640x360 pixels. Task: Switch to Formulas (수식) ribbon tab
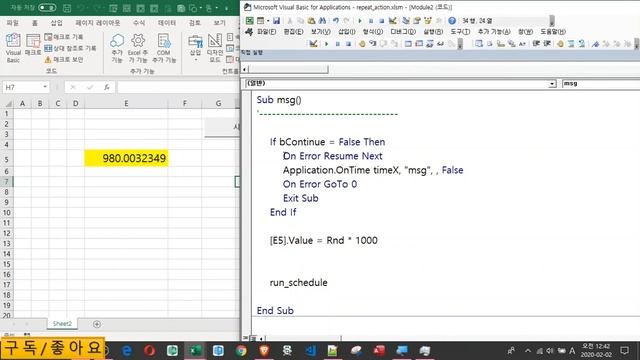point(139,23)
